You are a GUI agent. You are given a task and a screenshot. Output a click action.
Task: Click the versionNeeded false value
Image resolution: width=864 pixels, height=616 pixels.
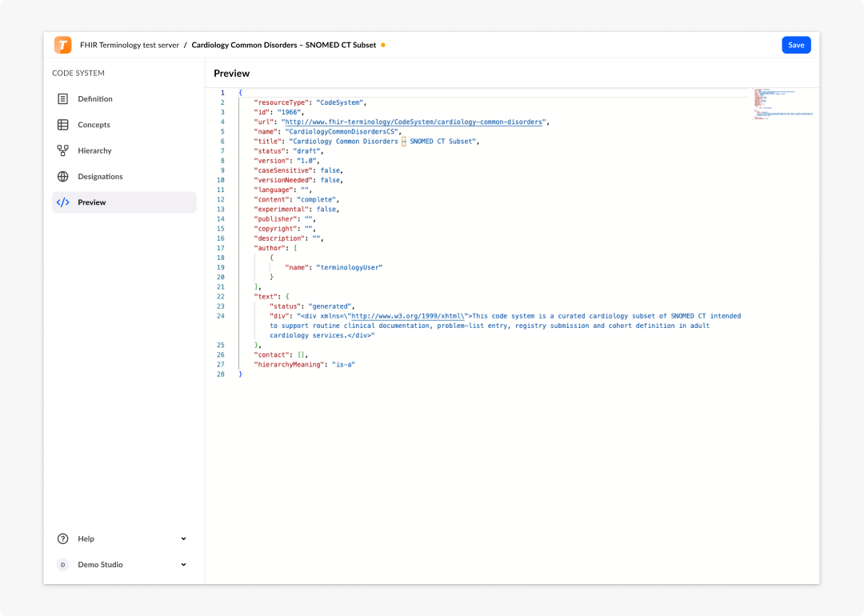pyautogui.click(x=330, y=180)
